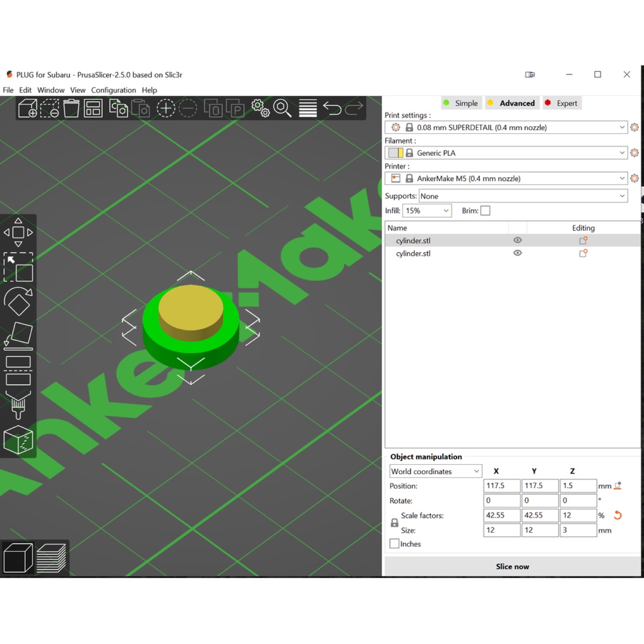This screenshot has width=644, height=644.
Task: Open the File menu
Action: 8,90
